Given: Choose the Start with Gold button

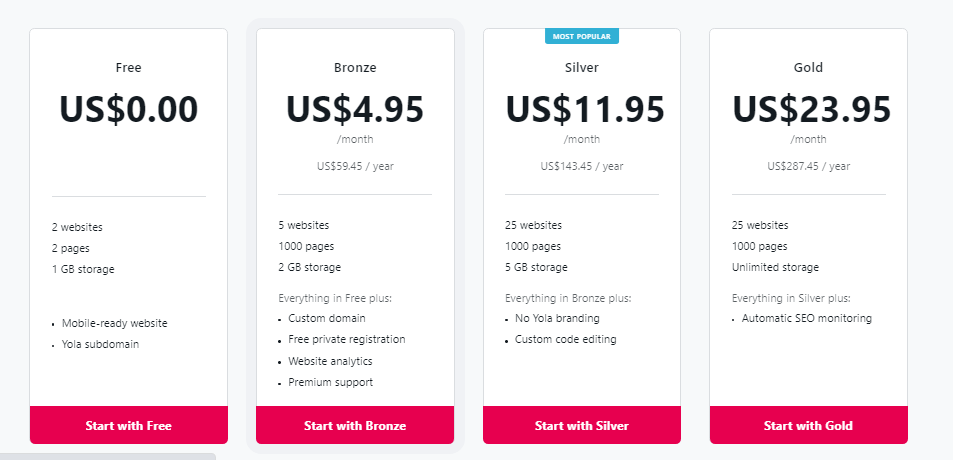Looking at the screenshot, I should [808, 425].
